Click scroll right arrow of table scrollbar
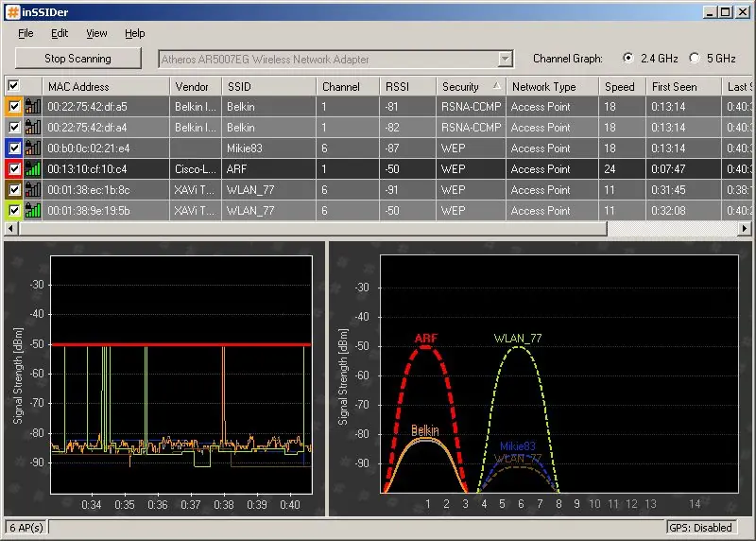This screenshot has height=541, width=756. coord(745,228)
